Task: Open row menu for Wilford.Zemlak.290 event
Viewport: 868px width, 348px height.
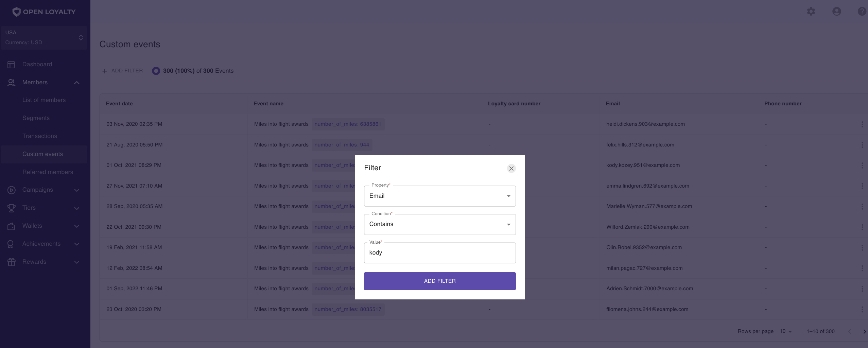Action: point(862,227)
